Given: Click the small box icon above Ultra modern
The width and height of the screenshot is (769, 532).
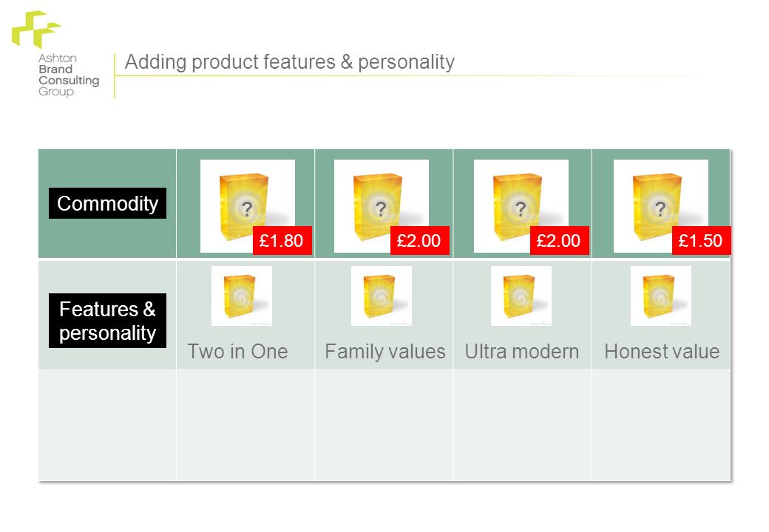Looking at the screenshot, I should click(521, 296).
